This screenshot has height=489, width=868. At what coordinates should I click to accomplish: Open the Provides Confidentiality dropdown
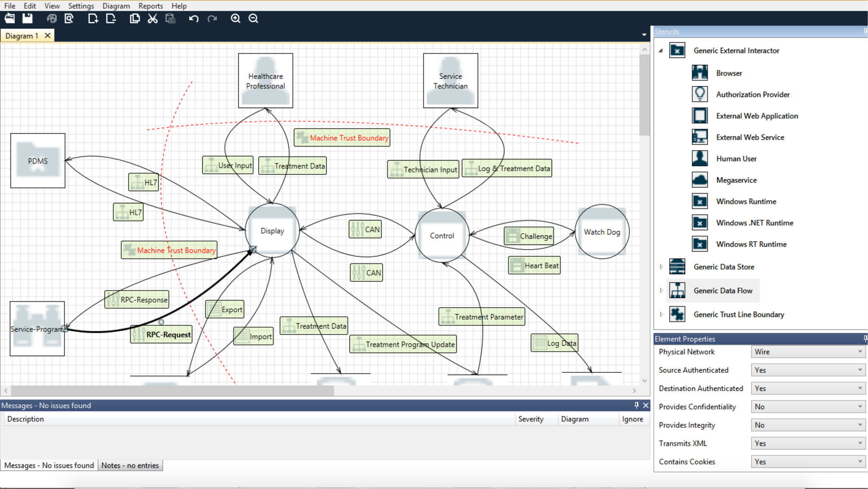(808, 407)
